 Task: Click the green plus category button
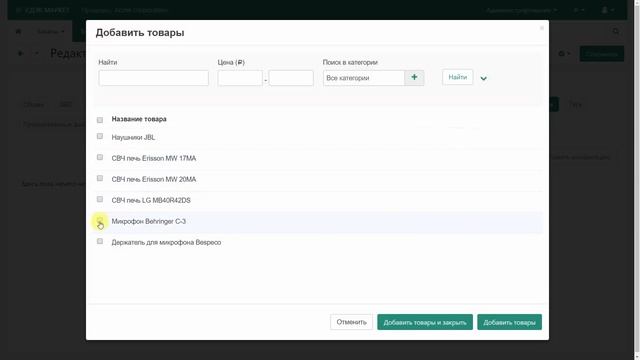(414, 78)
